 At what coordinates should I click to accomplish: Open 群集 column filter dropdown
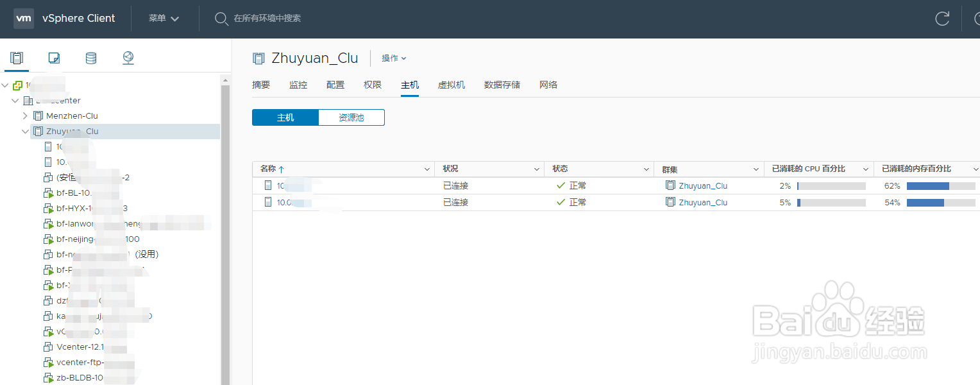[x=757, y=169]
